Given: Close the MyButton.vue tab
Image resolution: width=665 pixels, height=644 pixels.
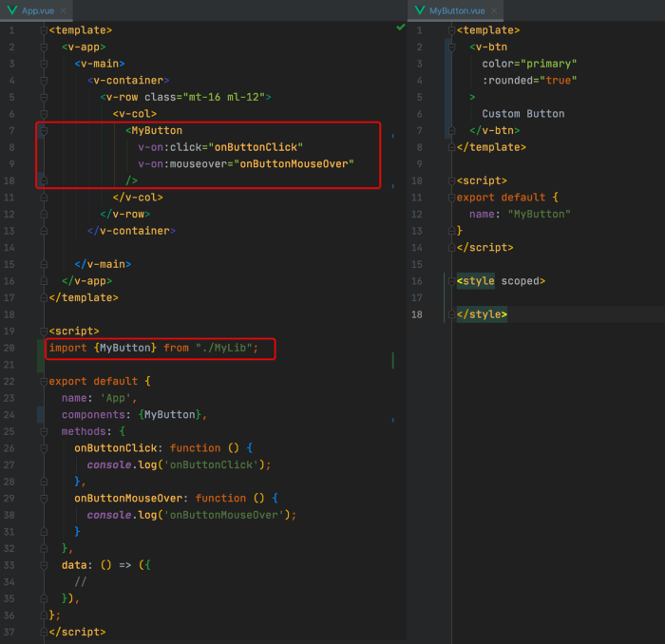Looking at the screenshot, I should pos(494,10).
